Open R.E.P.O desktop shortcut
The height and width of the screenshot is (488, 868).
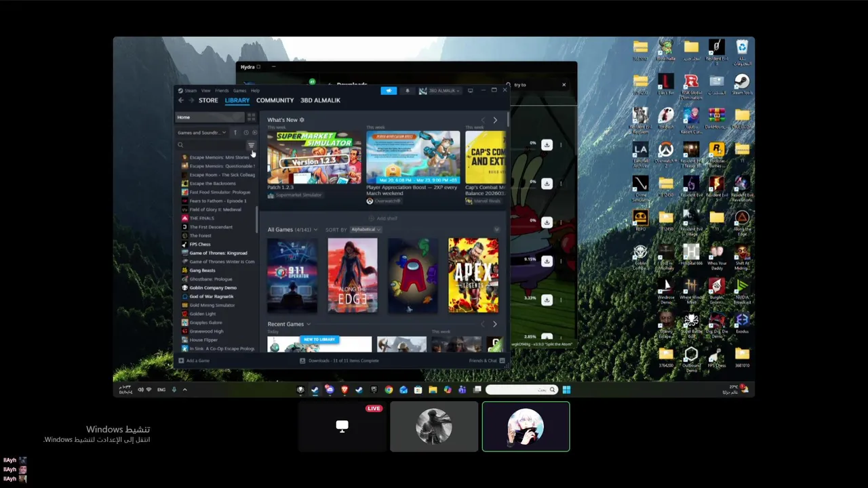(x=640, y=222)
